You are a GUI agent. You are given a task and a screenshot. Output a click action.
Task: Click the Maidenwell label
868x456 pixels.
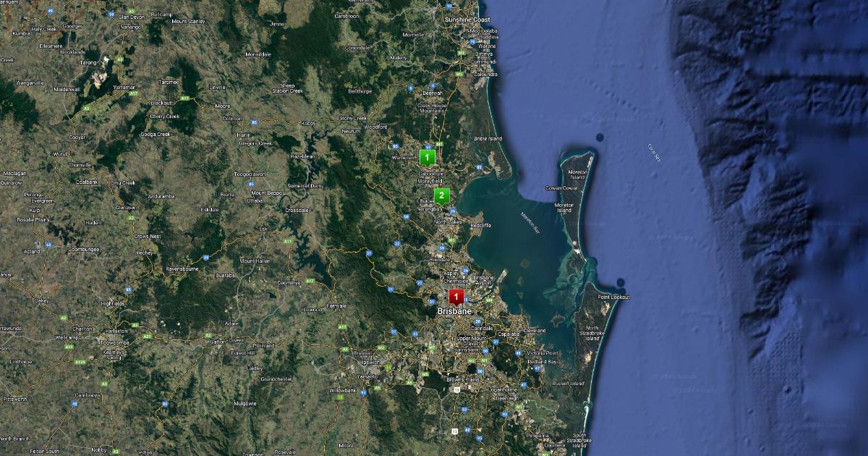(x=67, y=90)
